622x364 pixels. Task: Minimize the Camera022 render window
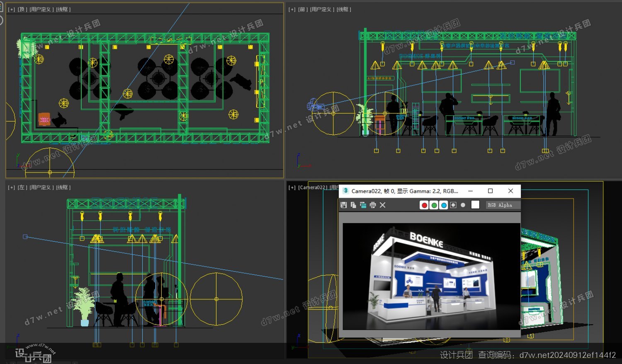tap(470, 191)
